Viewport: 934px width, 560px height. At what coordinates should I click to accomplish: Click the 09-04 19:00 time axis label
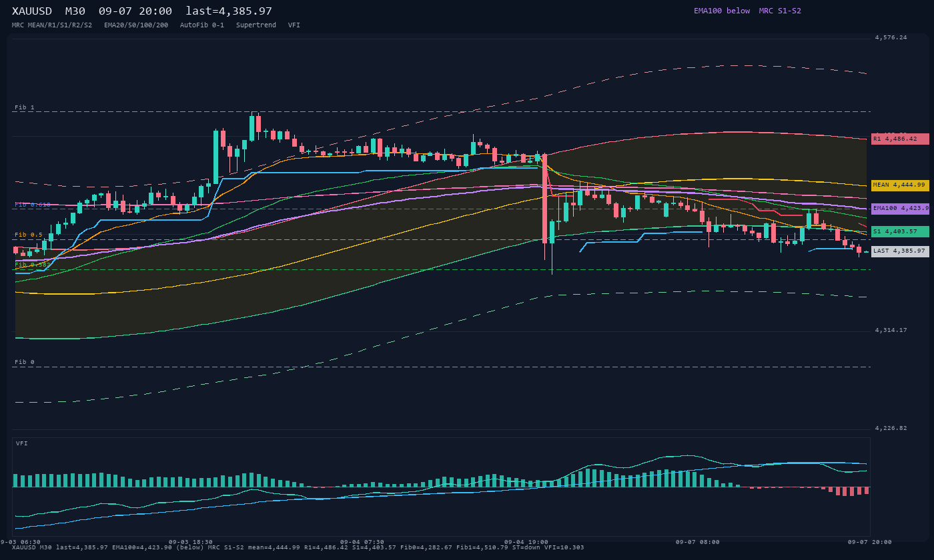(x=526, y=542)
